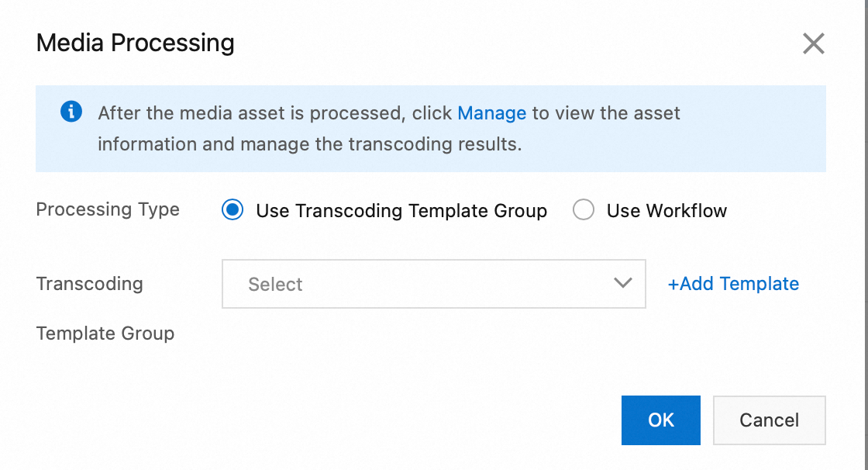Click the banner text "manage the transcoding results"
This screenshot has height=470, width=868.
click(381, 144)
